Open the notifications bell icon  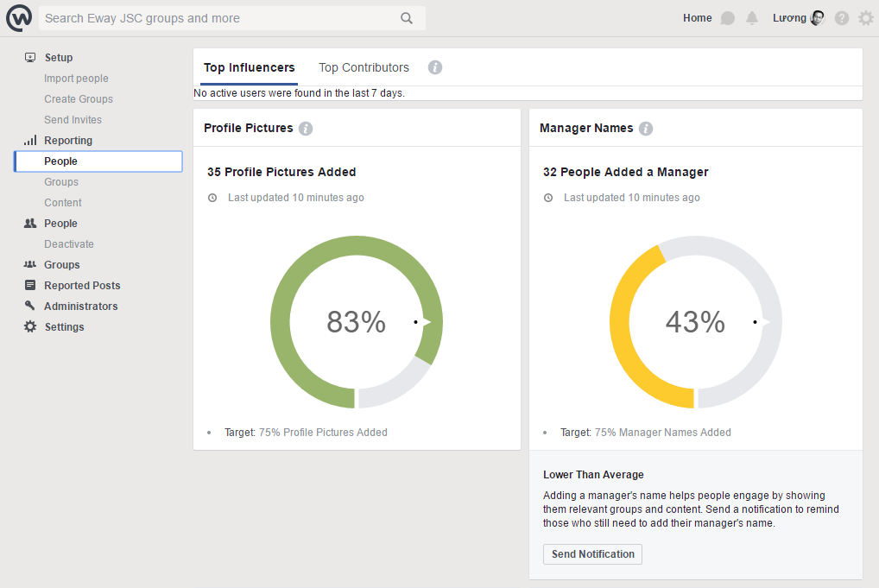point(752,18)
